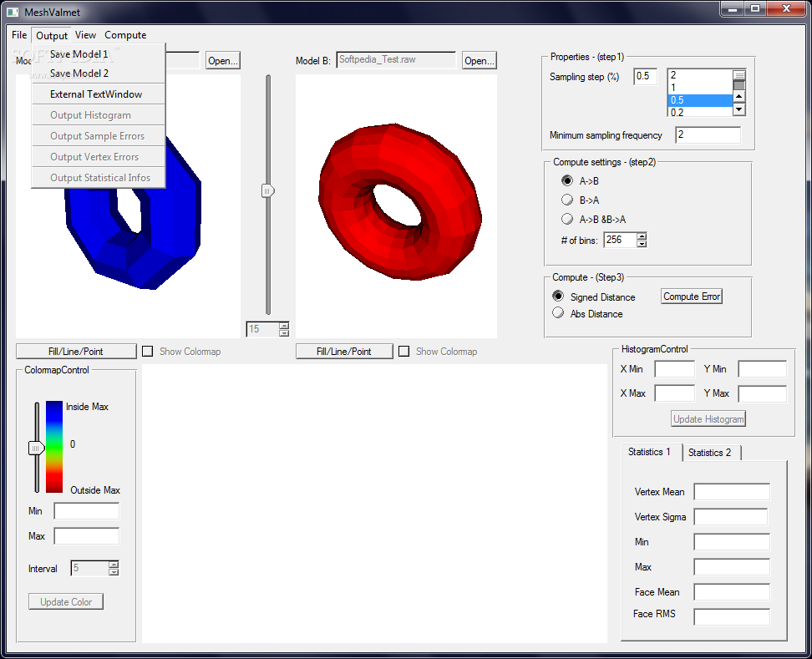Select sampling step 0.5 in list
This screenshot has height=659, width=812.
700,100
